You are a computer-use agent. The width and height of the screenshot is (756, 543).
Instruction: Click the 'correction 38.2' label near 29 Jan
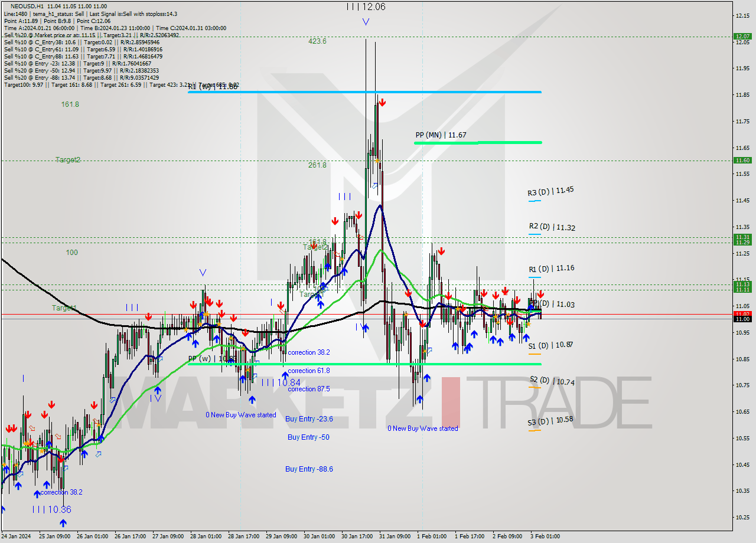[309, 352]
